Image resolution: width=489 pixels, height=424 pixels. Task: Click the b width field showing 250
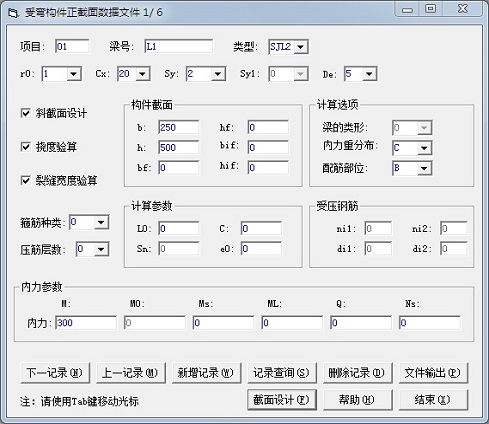pyautogui.click(x=179, y=127)
